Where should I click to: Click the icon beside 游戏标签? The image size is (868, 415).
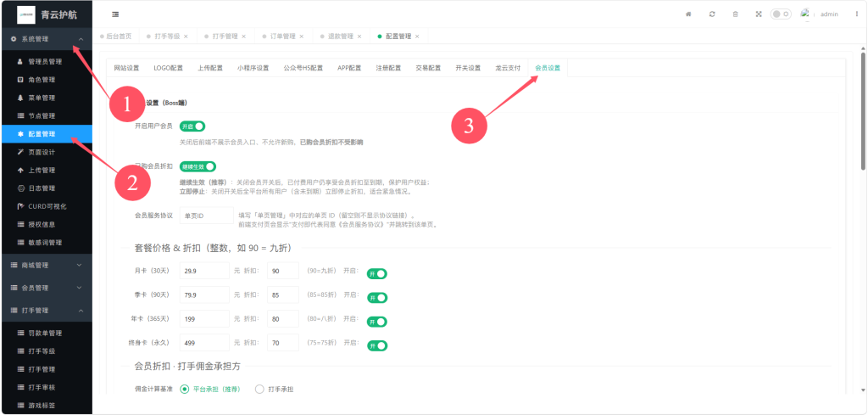[x=20, y=406]
